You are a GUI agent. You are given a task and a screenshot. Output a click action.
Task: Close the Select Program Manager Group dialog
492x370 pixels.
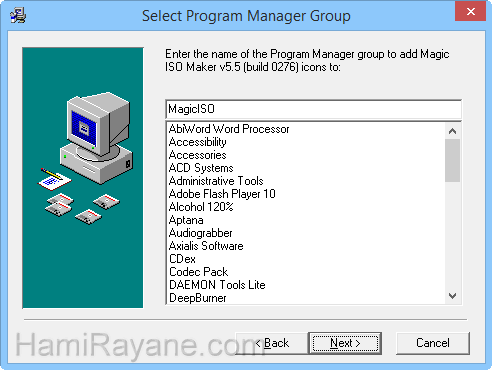[471, 12]
